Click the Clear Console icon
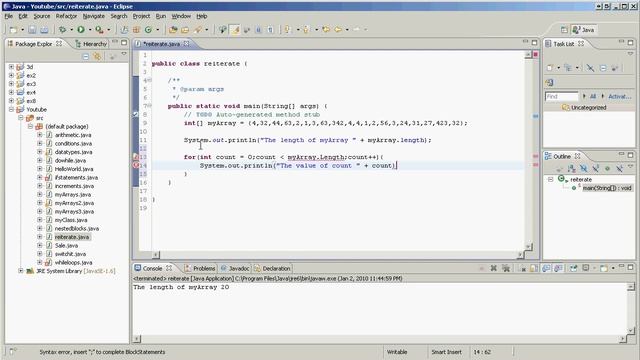The height and width of the screenshot is (360, 640). (522, 268)
